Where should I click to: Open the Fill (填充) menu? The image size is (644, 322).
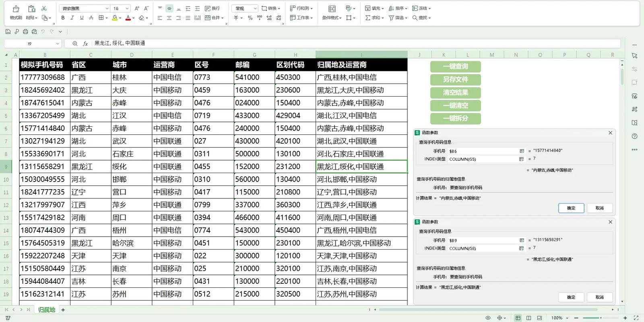[374, 8]
